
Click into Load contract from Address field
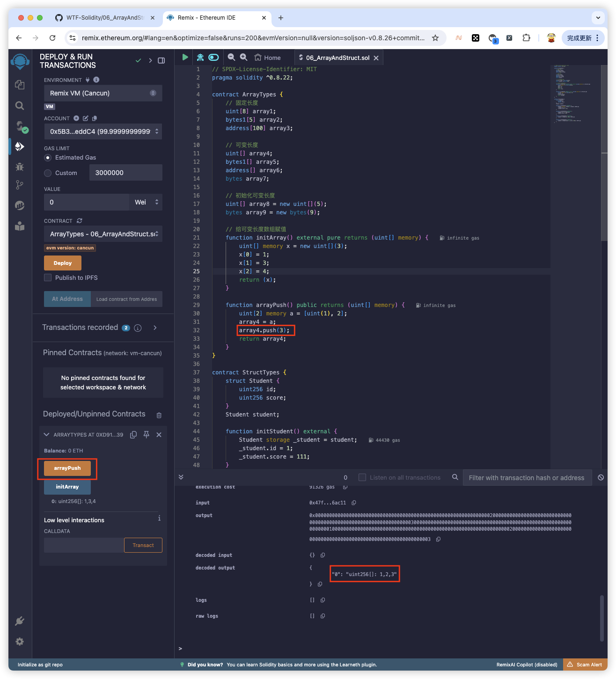[x=126, y=299]
